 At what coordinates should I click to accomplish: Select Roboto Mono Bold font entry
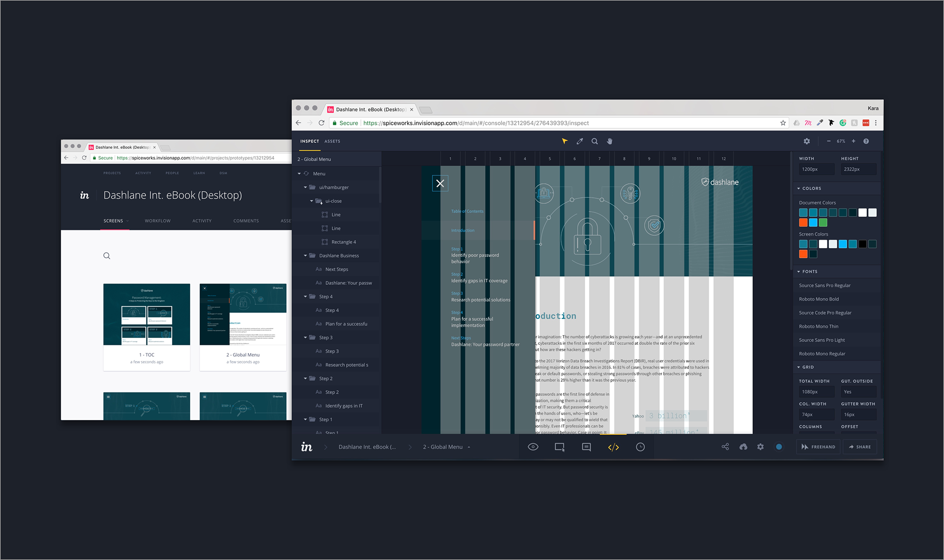tap(819, 299)
